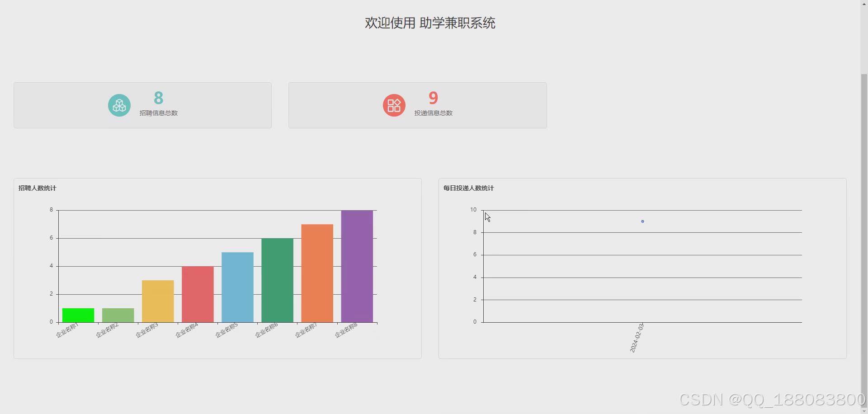This screenshot has height=414, width=868.
Task: Click the 企业名称1 axis label
Action: point(67,330)
